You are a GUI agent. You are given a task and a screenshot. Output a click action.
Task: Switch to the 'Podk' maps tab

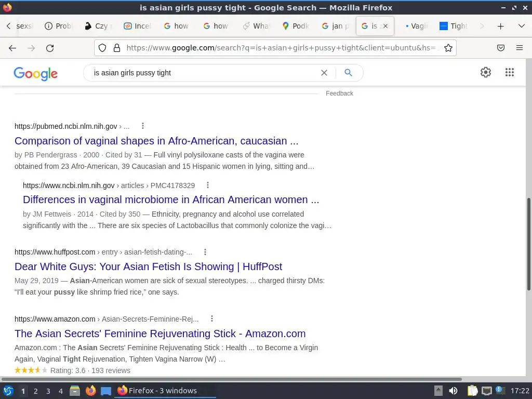(x=296, y=26)
